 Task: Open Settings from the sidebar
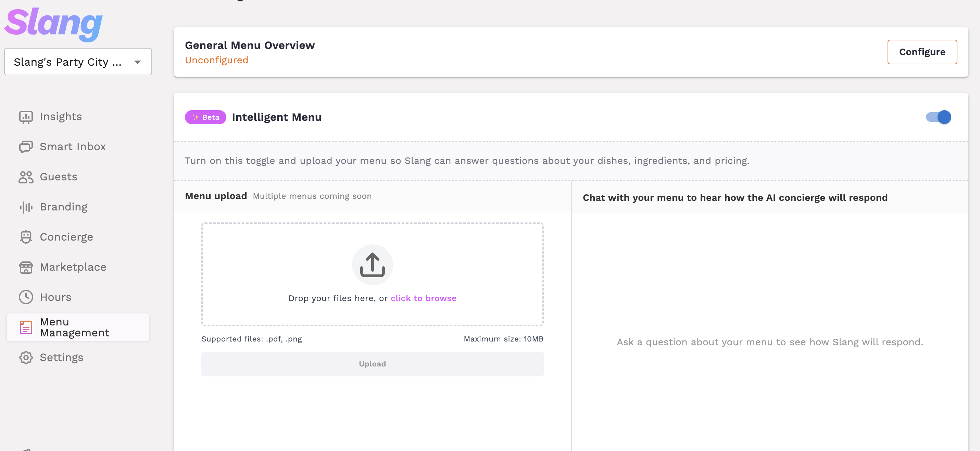pyautogui.click(x=78, y=358)
